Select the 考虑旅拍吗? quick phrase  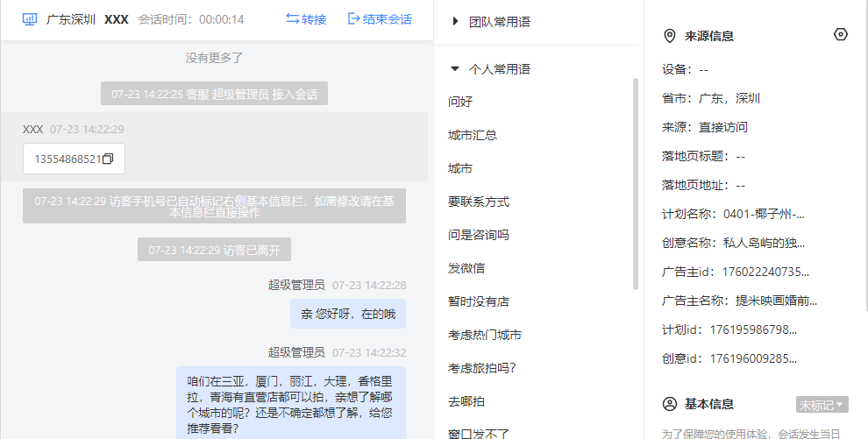[x=482, y=368]
